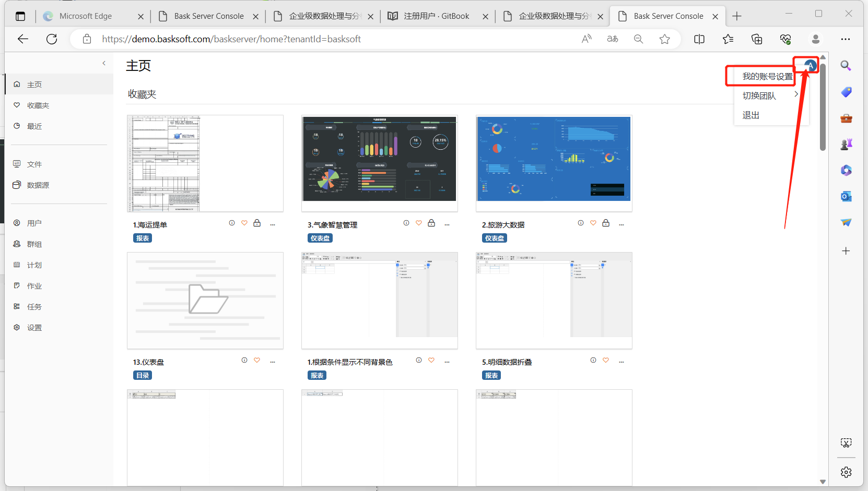Open more options for 5.明细数据折叠

621,362
